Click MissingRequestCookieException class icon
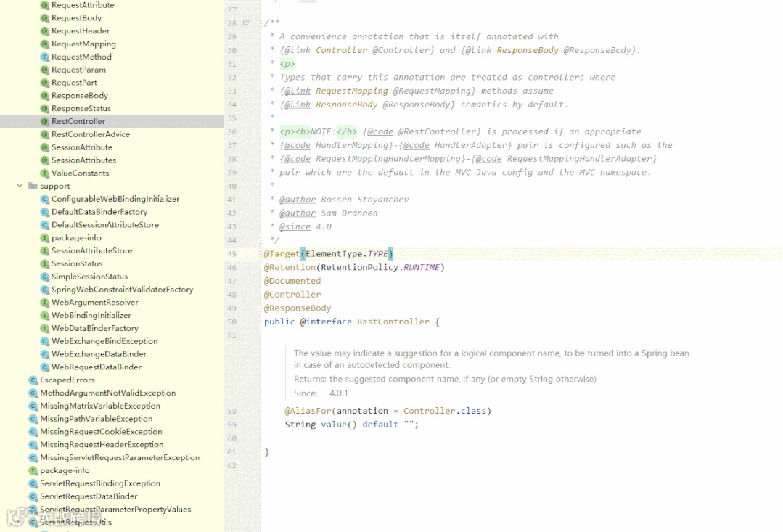The image size is (783, 532). point(33,433)
